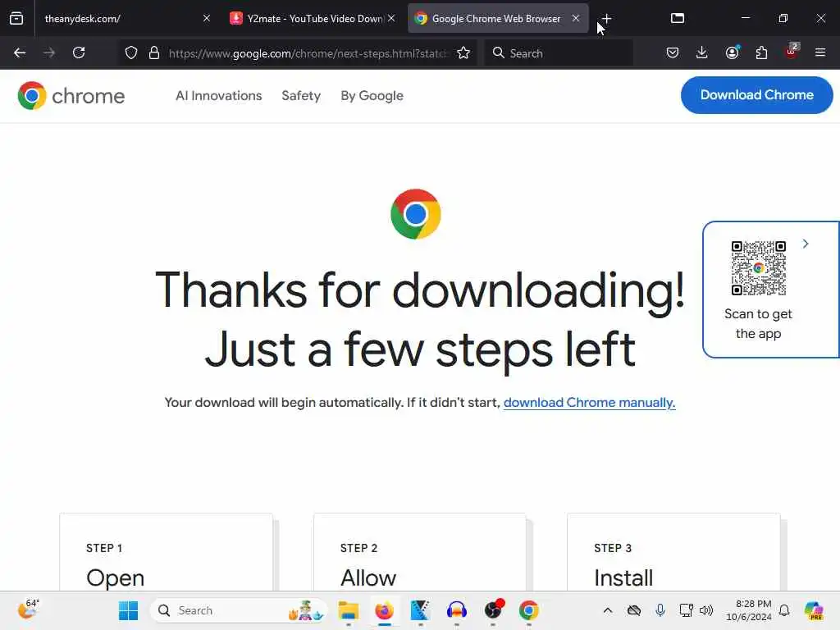Click the chrome logo in header
Screen dimensions: 840x630
click(x=71, y=96)
